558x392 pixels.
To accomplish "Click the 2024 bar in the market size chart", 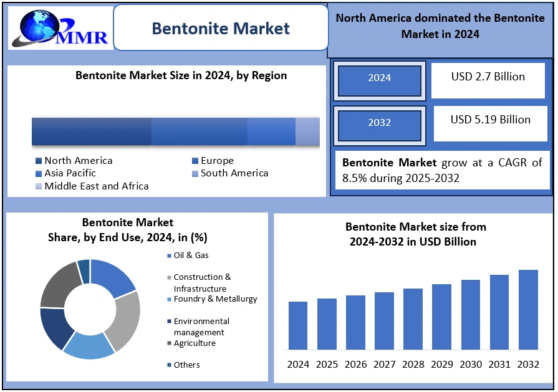I will tap(298, 325).
